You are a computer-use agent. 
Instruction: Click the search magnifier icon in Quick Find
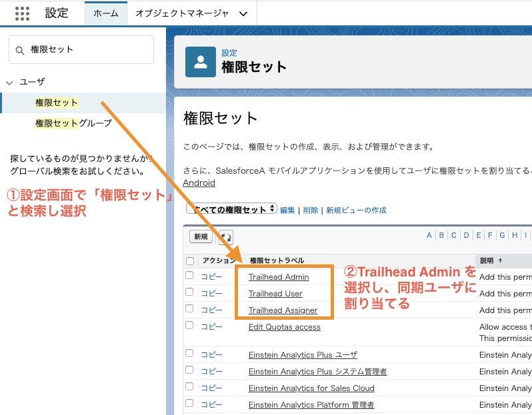coord(20,51)
